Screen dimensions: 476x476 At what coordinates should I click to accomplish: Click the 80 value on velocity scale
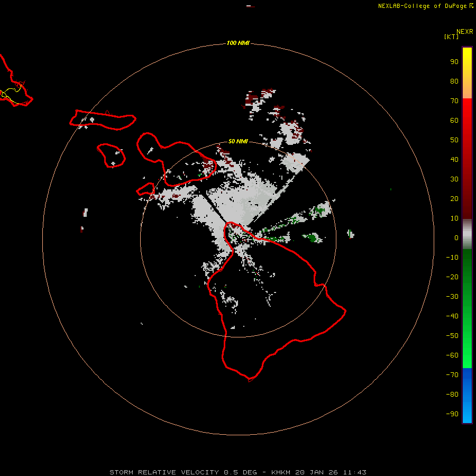click(454, 81)
